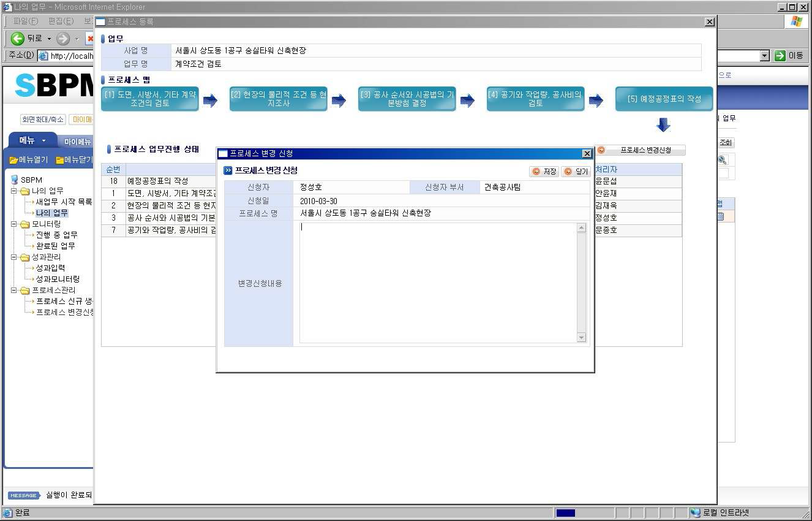Screen dimensions: 812x521
Task: Click the 화면확대/축소 button
Action: click(x=43, y=119)
